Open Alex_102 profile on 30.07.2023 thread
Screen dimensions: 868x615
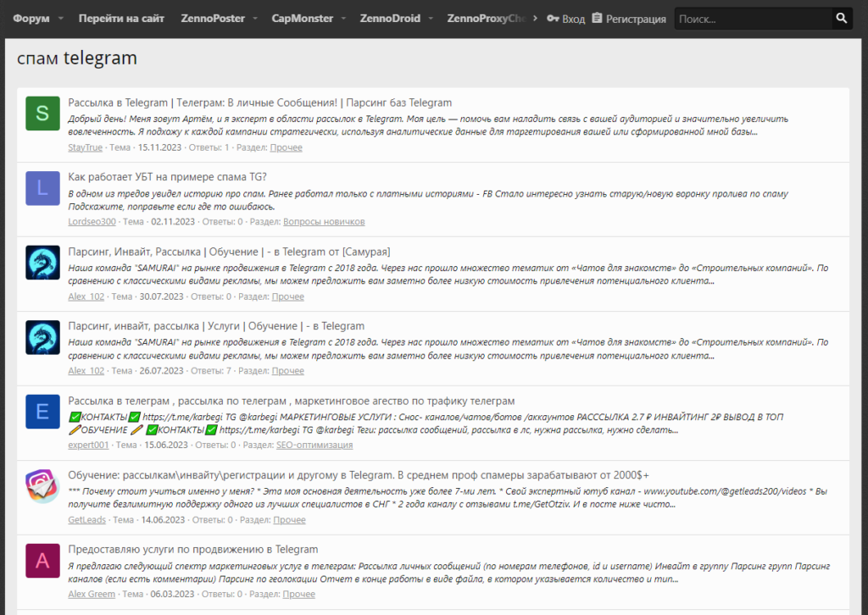coord(86,296)
